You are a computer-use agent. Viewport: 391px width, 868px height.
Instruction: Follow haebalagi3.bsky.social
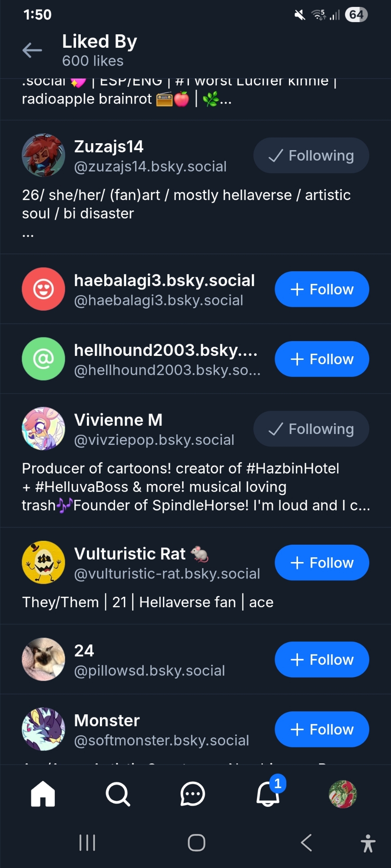(x=321, y=289)
